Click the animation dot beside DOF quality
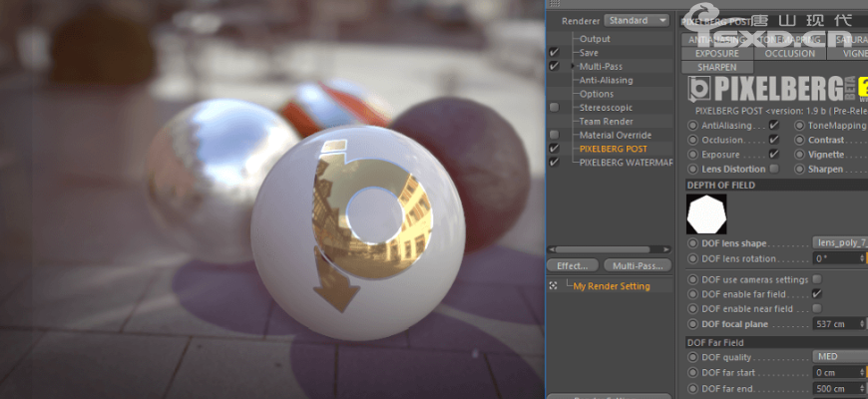The width and height of the screenshot is (868, 399). [692, 357]
